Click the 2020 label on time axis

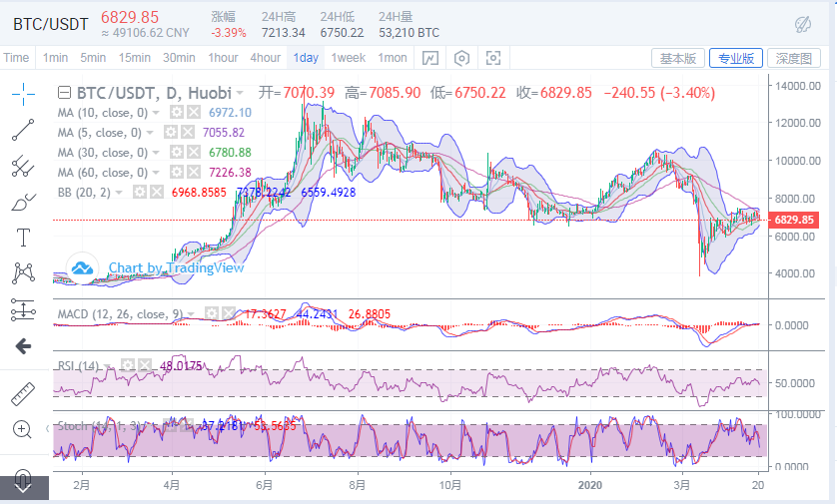pos(590,485)
